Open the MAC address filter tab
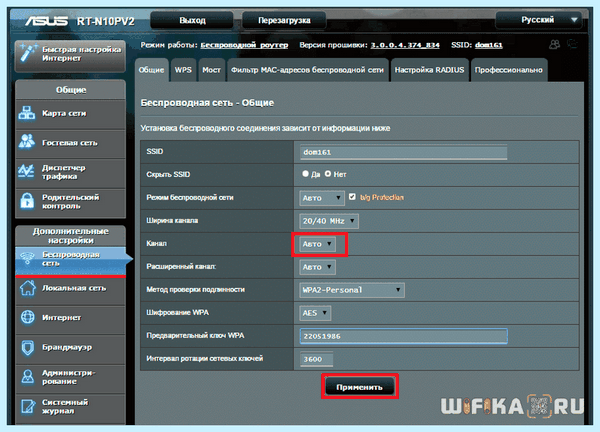Viewport: 600px width, 432px height. click(307, 70)
